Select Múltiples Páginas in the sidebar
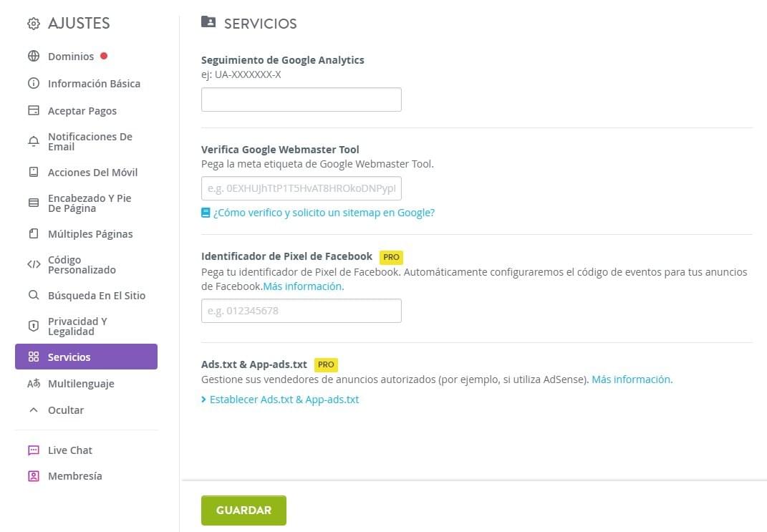Image resolution: width=767 pixels, height=532 pixels. pyautogui.click(x=90, y=233)
